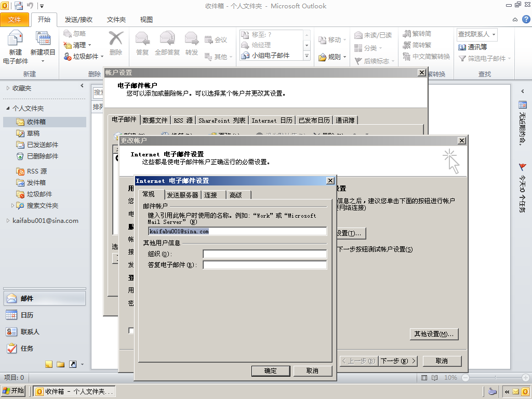Image resolution: width=532 pixels, height=399 pixels.
Task: Click the Save icon in quick access toolbar
Action: pyautogui.click(x=19, y=5)
